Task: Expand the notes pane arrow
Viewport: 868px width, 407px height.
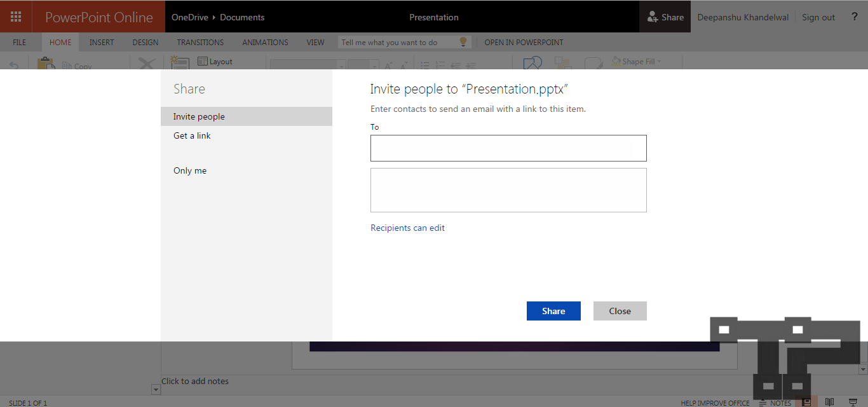Action: pos(156,389)
